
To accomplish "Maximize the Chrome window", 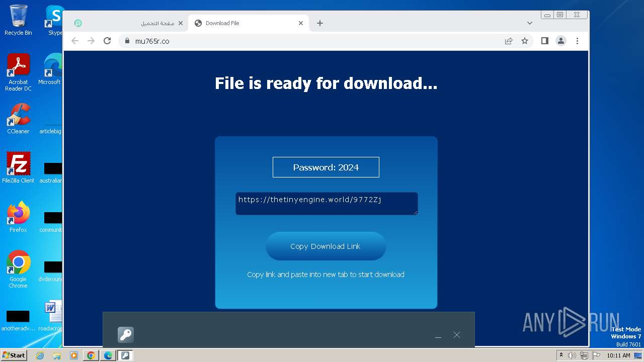I will click(560, 15).
